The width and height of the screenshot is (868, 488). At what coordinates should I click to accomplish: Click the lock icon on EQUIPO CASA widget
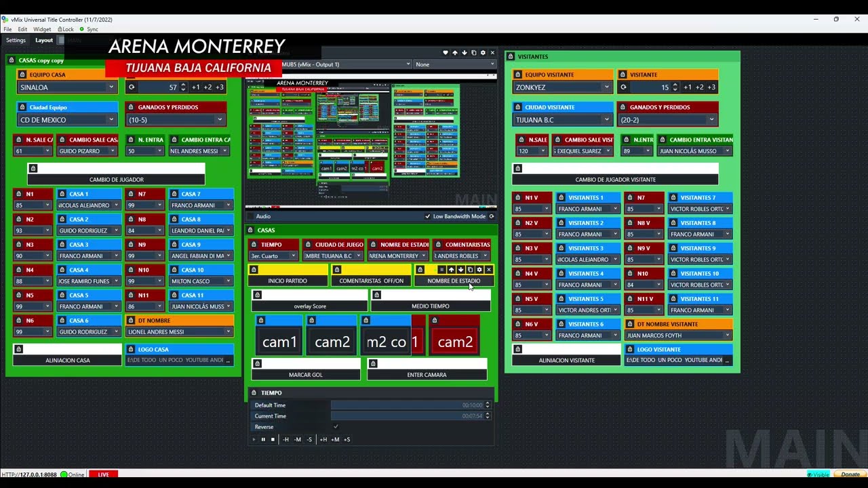click(22, 75)
